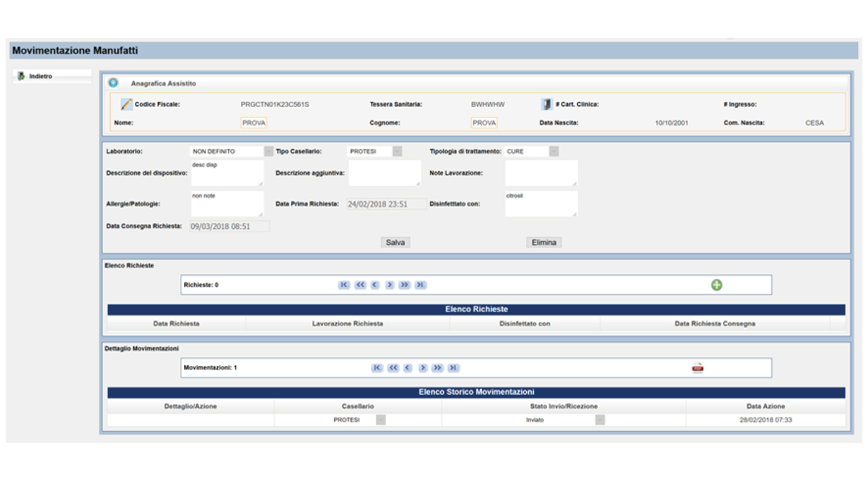Image resolution: width=868 pixels, height=481 pixels.
Task: Click the Casellario column header
Action: coord(358,406)
